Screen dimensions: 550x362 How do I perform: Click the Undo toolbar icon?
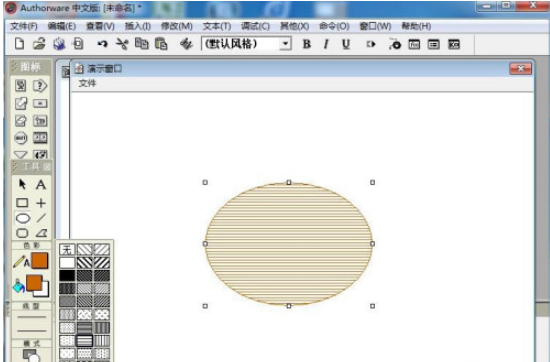102,44
